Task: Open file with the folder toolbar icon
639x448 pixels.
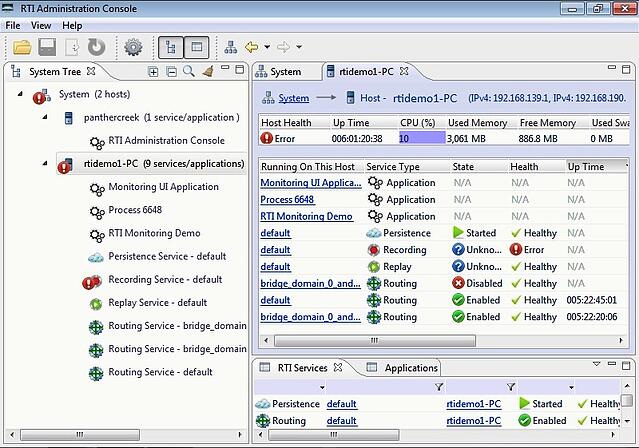Action: click(x=22, y=47)
